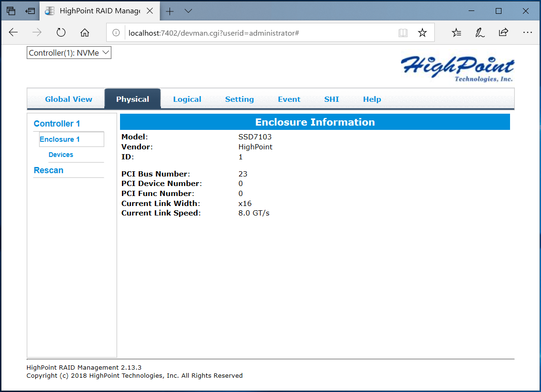Click the Current Link Speed label
Image resolution: width=541 pixels, height=392 pixels.
(161, 213)
